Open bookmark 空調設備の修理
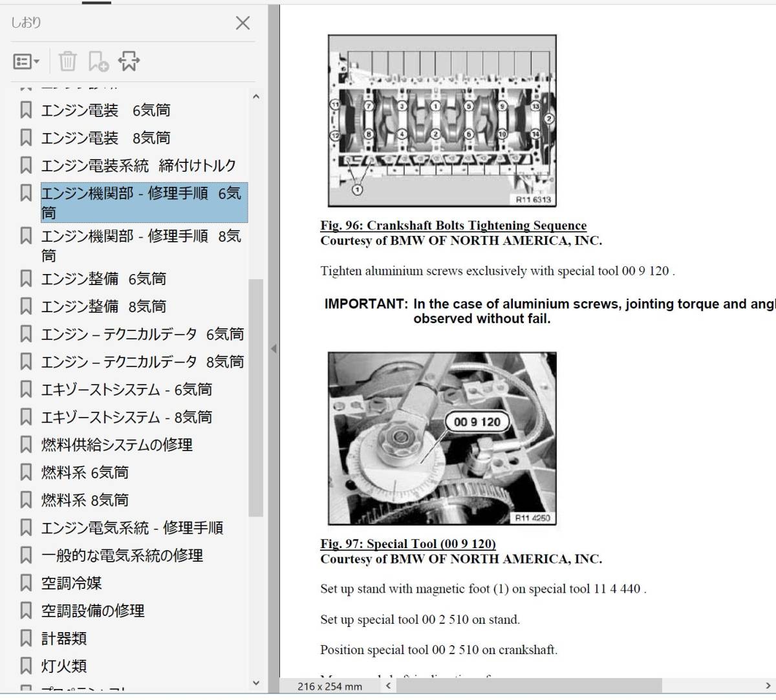 [92, 611]
